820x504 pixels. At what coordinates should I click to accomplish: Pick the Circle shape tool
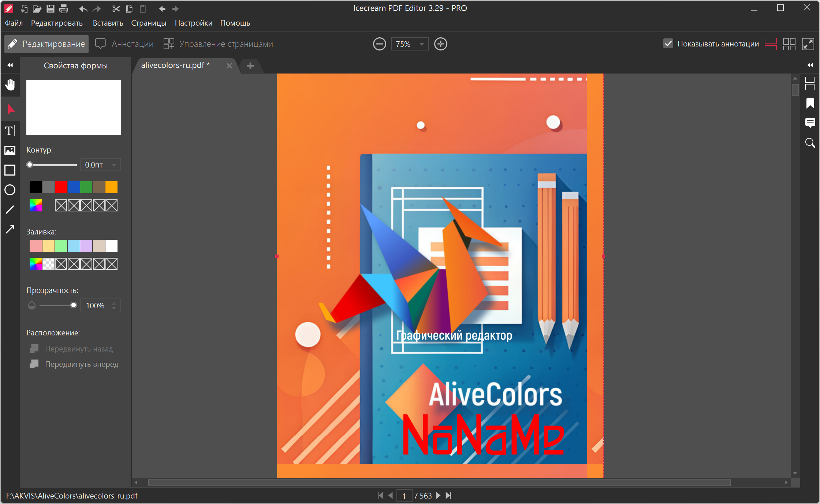coord(10,190)
